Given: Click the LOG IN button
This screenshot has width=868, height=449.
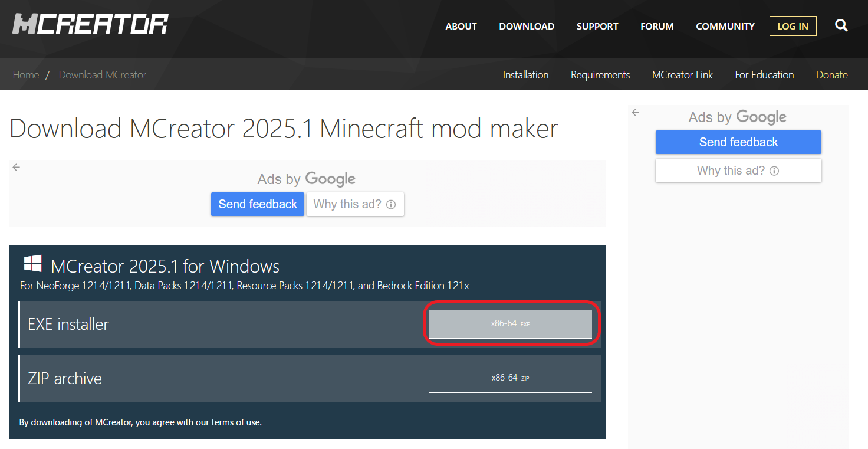Looking at the screenshot, I should coord(793,26).
